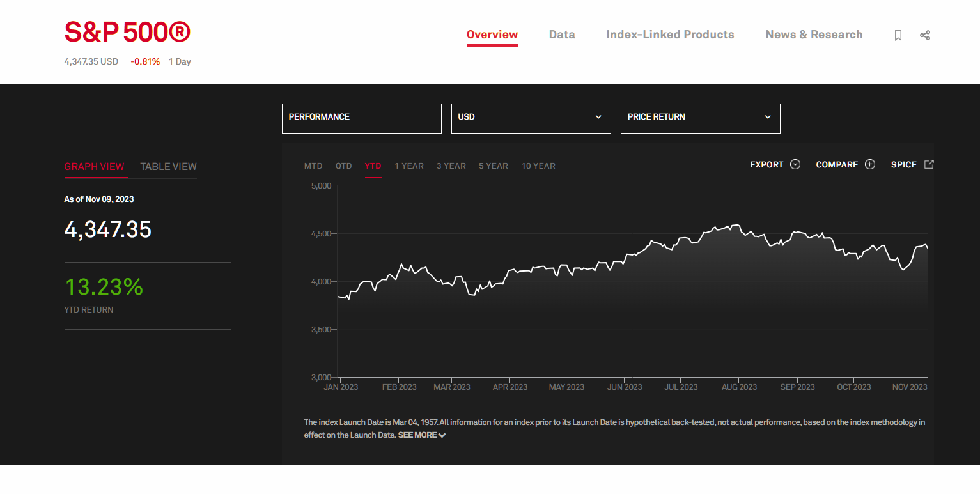Click the EXPORT button label
This screenshot has height=494, width=980.
pyautogui.click(x=766, y=164)
